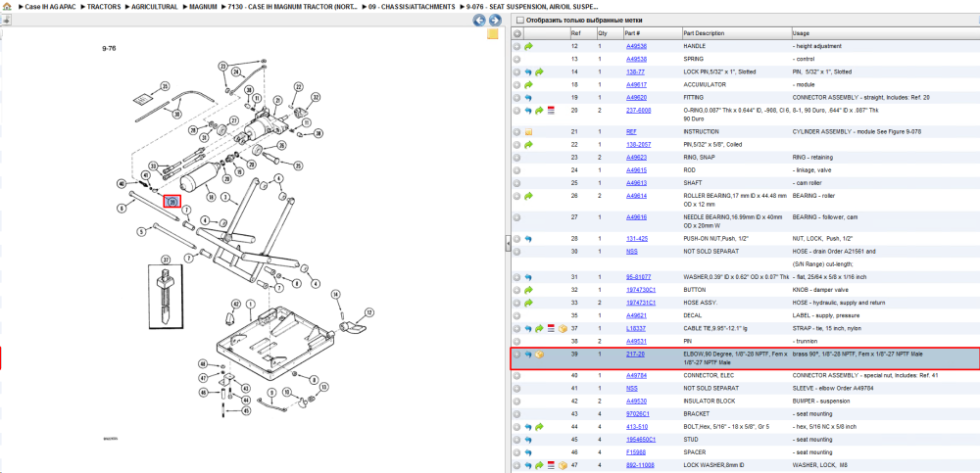Image resolution: width=980 pixels, height=473 pixels.
Task: Click the pin icon at the diagram toolbar's left
Action: (x=6, y=21)
